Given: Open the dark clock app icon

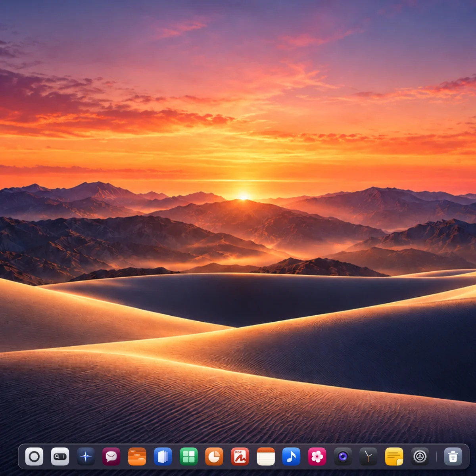Looking at the screenshot, I should coord(369,457).
